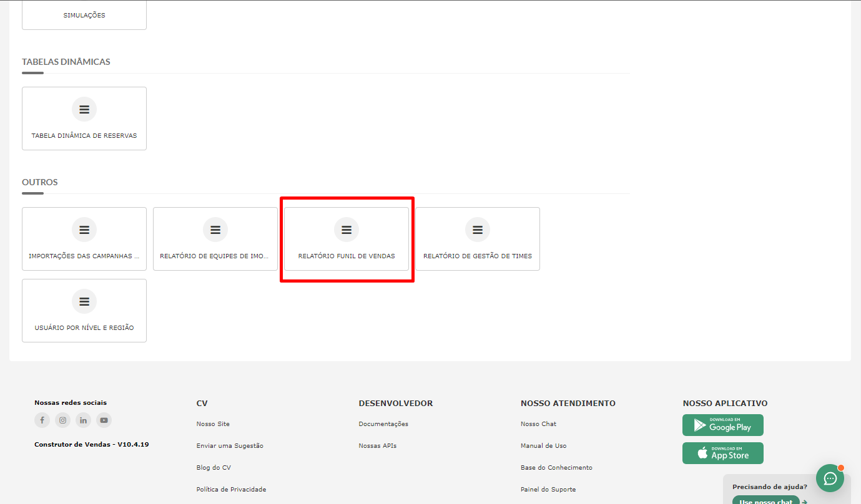Click the Tabela Dinâmica de Reservas list icon
Image resolution: width=861 pixels, height=504 pixels.
pos(84,110)
